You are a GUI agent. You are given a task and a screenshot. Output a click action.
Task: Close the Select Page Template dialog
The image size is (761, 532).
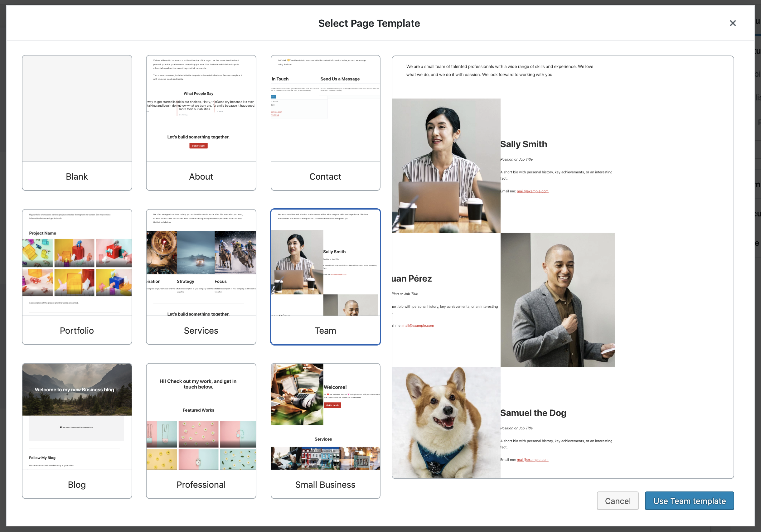[x=733, y=23]
